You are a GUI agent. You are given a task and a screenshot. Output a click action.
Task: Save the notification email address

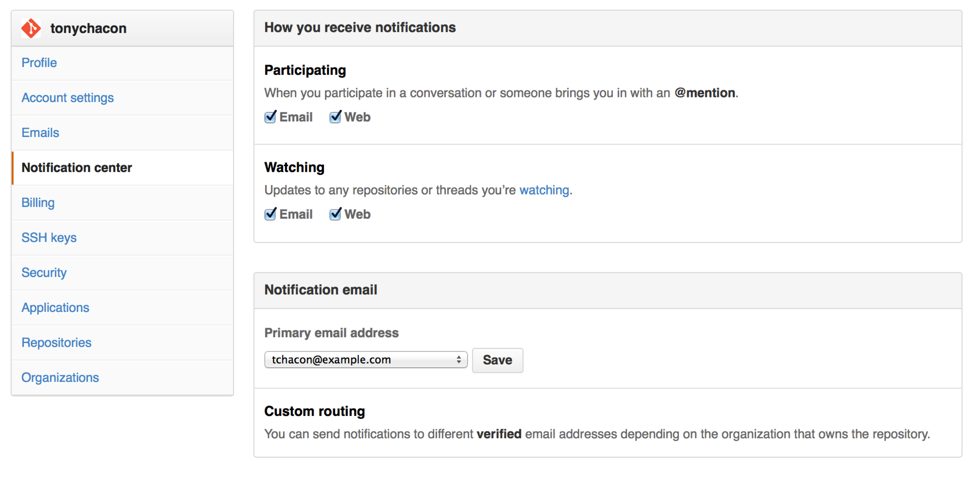point(497,359)
